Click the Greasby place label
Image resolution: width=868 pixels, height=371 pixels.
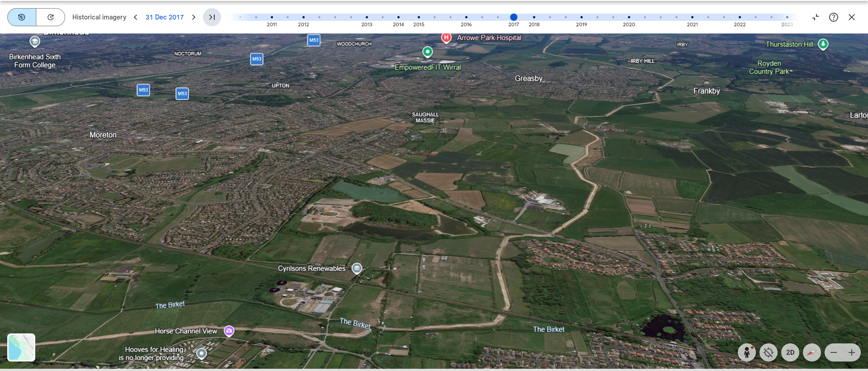pyautogui.click(x=528, y=78)
